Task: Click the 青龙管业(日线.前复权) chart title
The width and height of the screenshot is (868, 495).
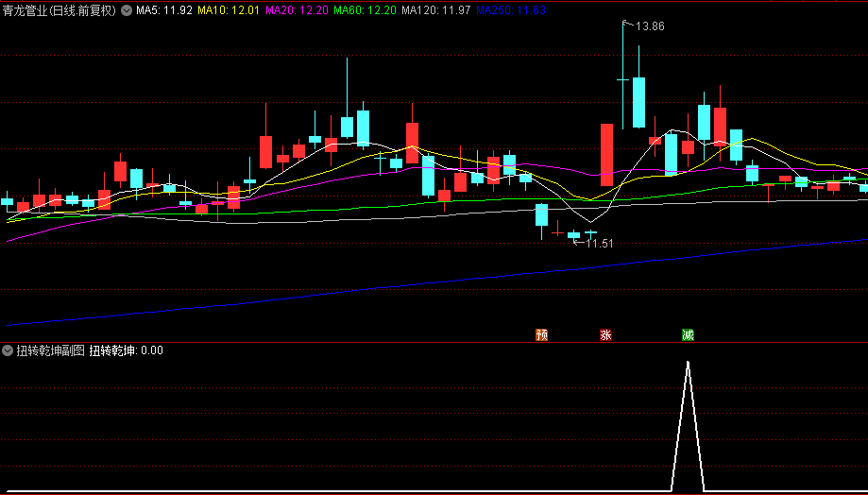Action: point(59,10)
